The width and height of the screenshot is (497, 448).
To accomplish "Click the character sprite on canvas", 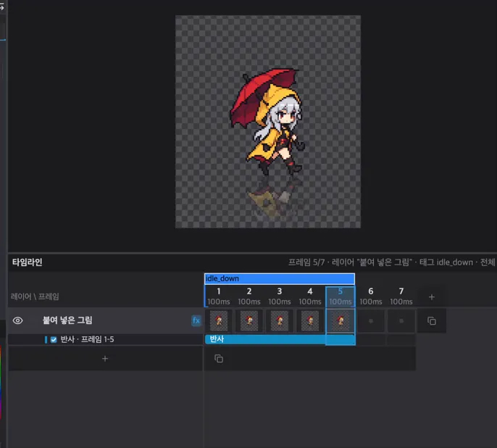I will pyautogui.click(x=268, y=122).
